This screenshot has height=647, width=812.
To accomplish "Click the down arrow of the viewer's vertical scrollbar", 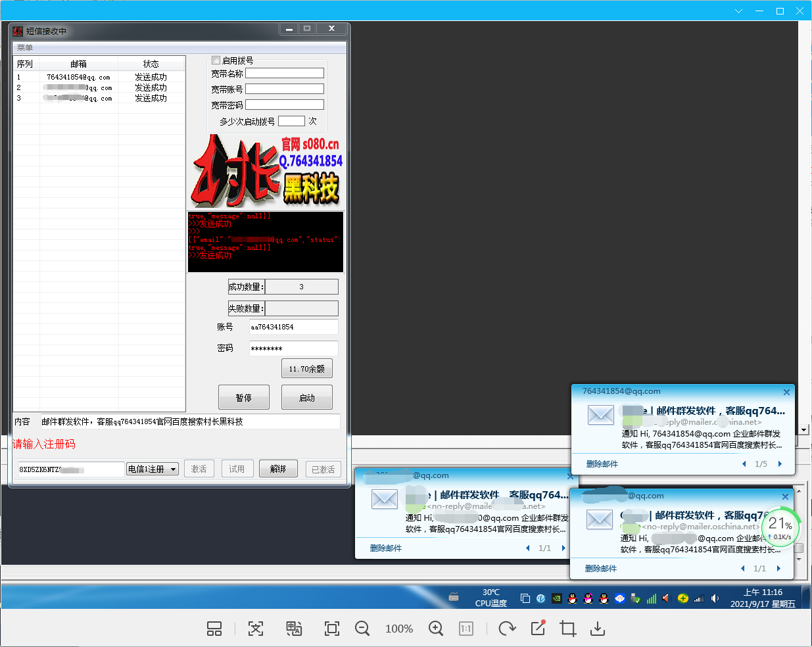I will pos(803,430).
